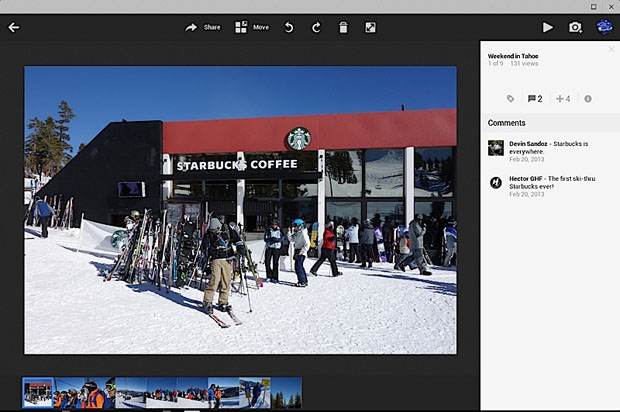The width and height of the screenshot is (620, 412).
Task: Open Hector GHF's profile name
Action: (x=525, y=179)
